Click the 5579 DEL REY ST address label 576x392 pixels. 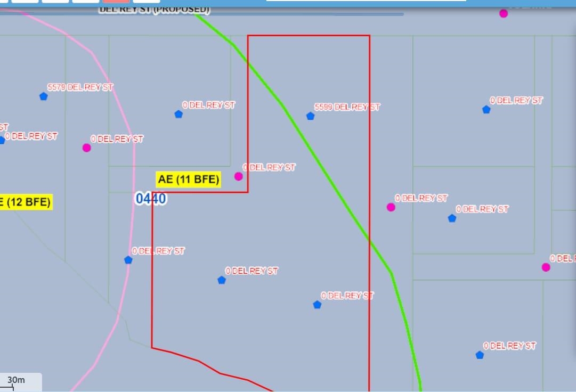coord(80,87)
